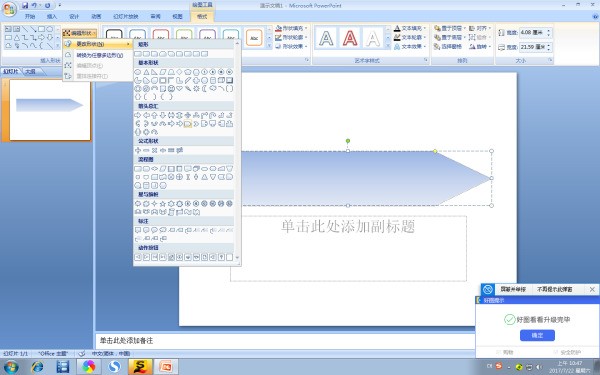Screen dimensions: 600x375
Task: Choose the parallelogram in basic shapes
Action: pos(163,72)
